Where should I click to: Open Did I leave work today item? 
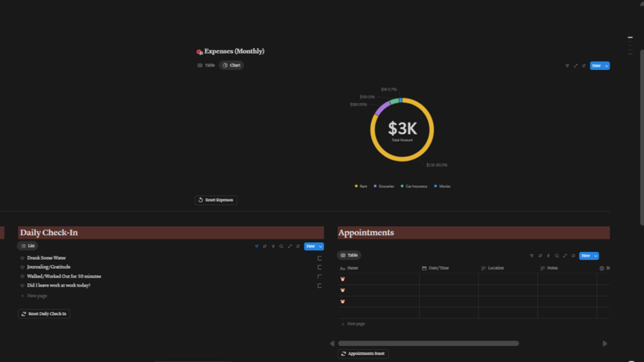(59, 286)
